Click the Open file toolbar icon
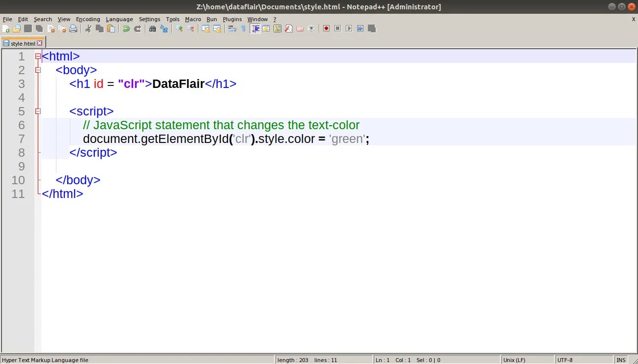 pos(17,28)
